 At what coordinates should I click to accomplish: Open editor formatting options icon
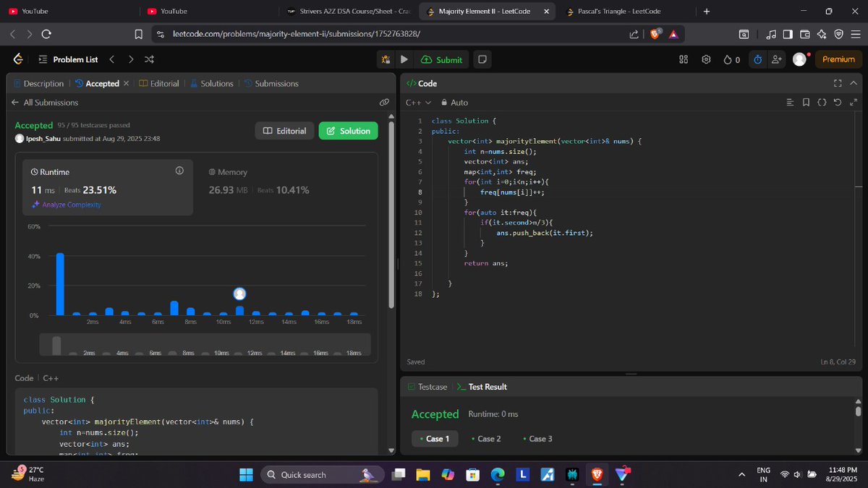click(790, 103)
